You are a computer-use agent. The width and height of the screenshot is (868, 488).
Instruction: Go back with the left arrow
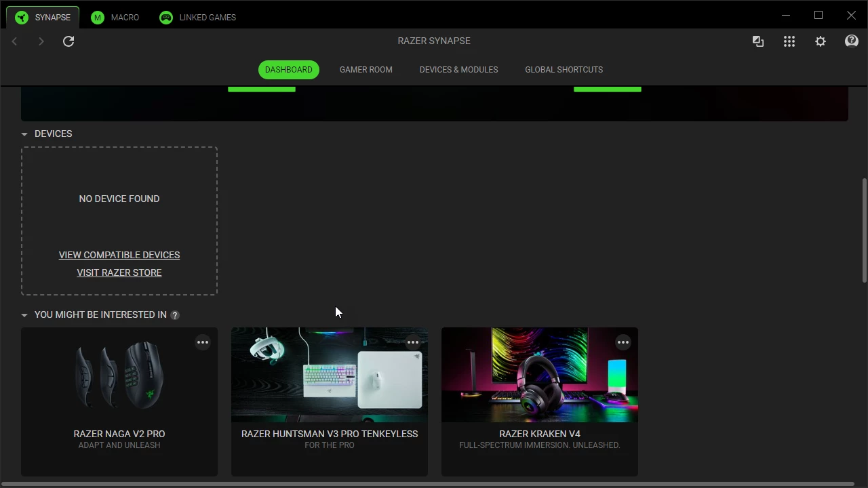(14, 41)
